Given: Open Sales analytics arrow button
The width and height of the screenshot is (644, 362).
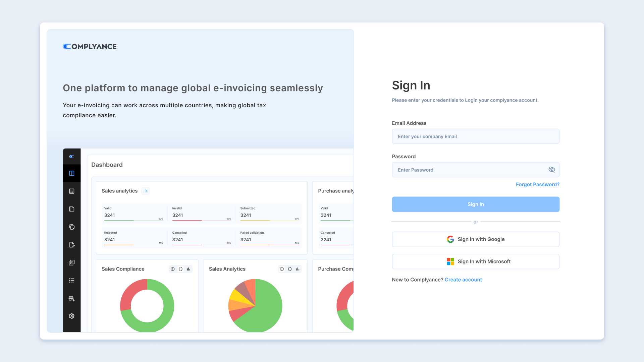Looking at the screenshot, I should [x=146, y=191].
